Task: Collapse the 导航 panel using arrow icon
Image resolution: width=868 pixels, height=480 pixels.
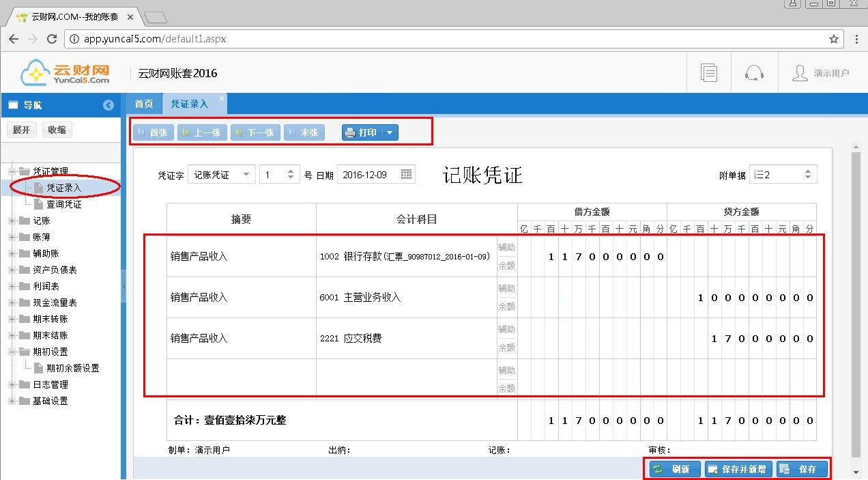Action: point(108,105)
